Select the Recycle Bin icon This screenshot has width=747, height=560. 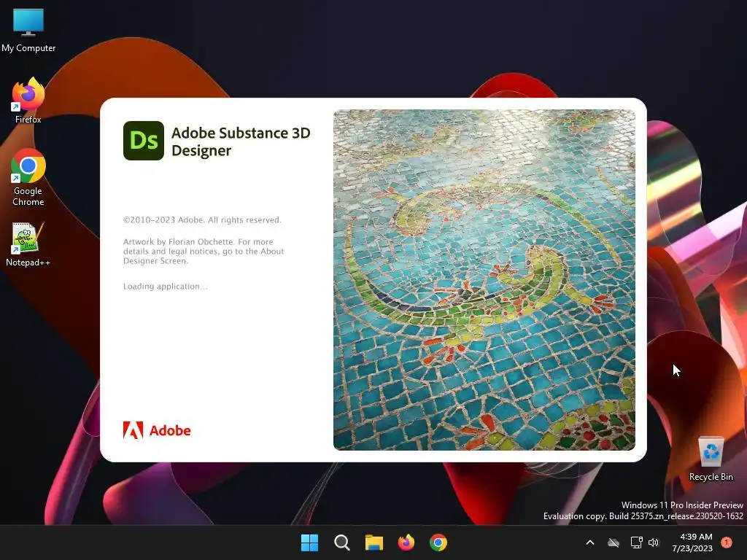click(711, 459)
